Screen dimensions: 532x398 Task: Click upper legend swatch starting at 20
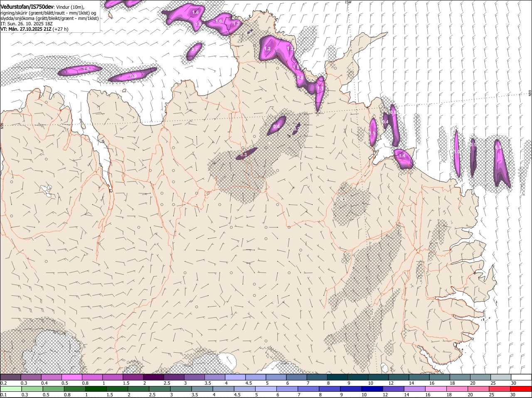pyautogui.click(x=480, y=377)
